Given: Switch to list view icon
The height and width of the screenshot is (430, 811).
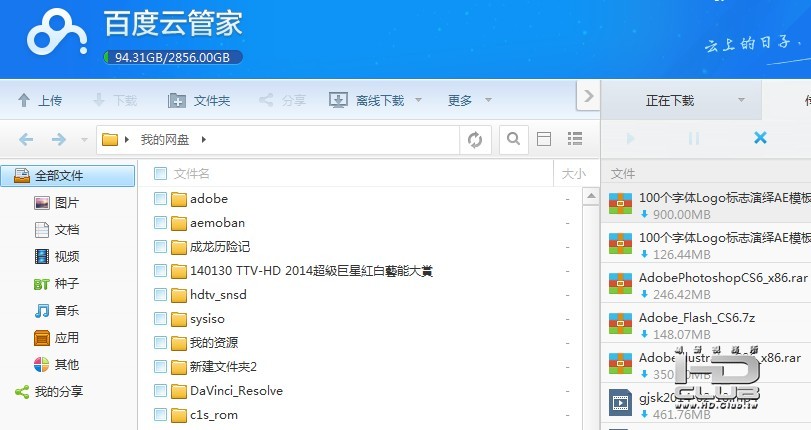Looking at the screenshot, I should pyautogui.click(x=575, y=138).
